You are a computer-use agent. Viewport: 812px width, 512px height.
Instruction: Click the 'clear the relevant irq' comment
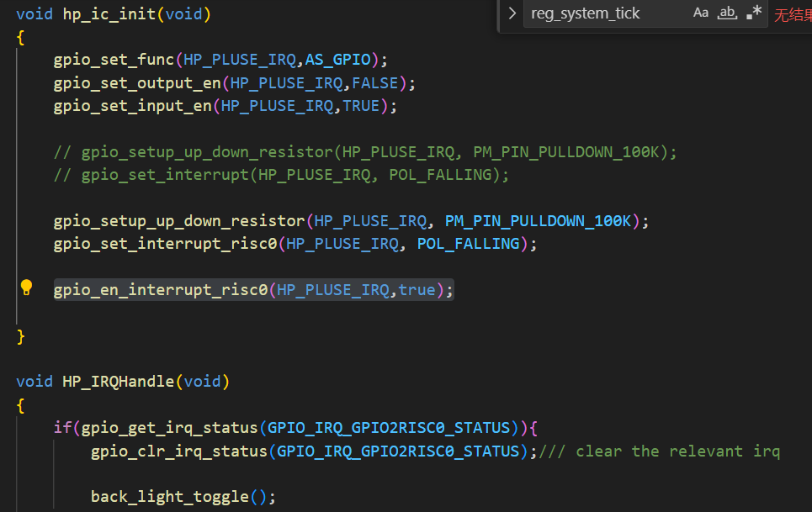(659, 451)
